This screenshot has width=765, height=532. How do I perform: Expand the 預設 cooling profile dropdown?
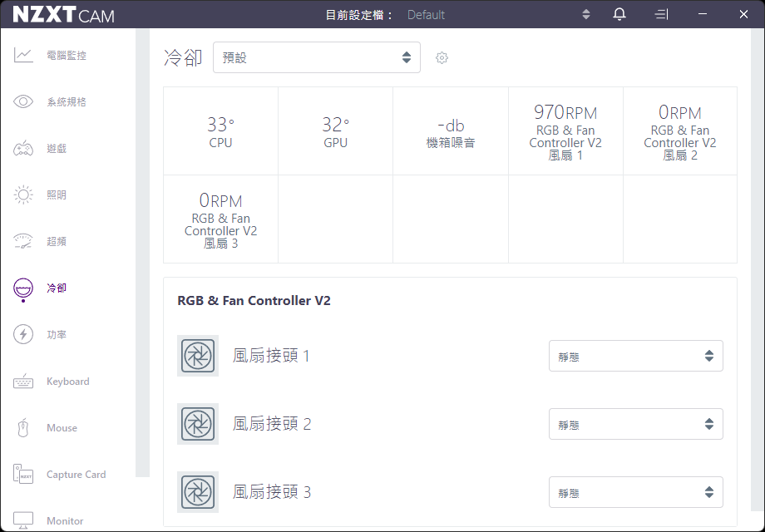click(x=317, y=57)
